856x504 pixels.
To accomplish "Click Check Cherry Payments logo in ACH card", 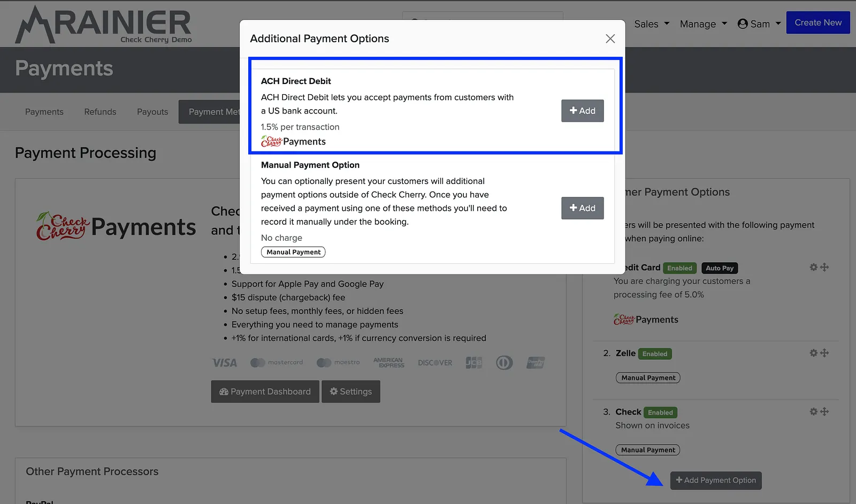I will coord(293,141).
